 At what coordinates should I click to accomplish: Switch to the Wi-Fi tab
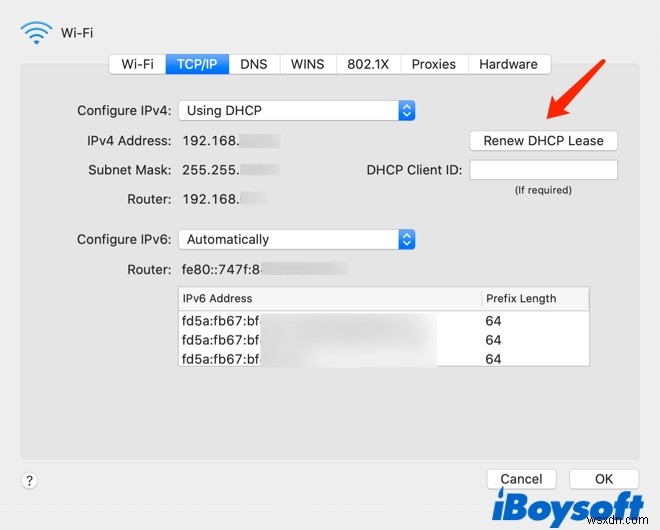(137, 64)
